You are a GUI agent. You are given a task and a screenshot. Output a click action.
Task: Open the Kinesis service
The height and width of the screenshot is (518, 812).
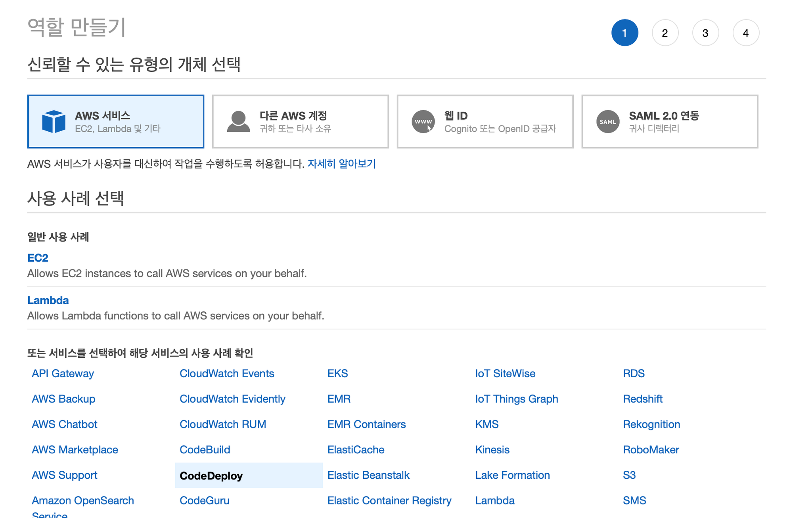coord(492,450)
